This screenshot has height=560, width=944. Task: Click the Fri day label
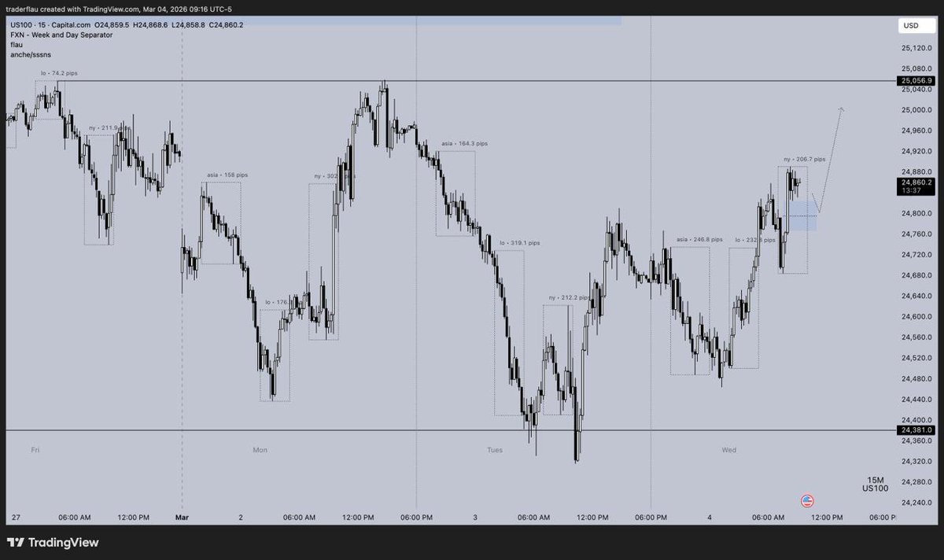35,450
